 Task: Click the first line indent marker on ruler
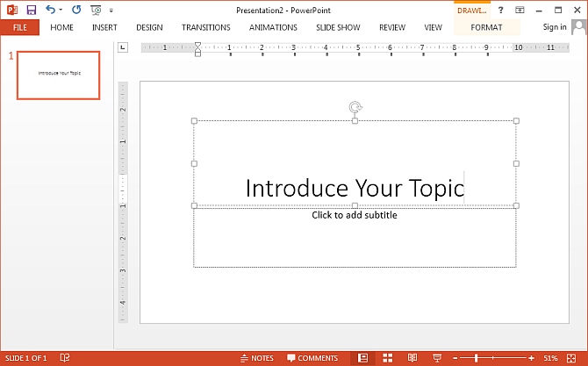197,46
